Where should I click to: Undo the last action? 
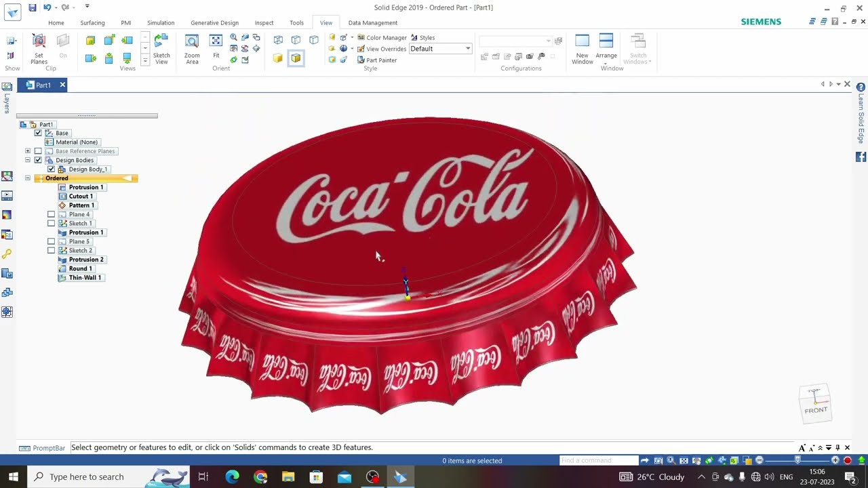click(47, 7)
